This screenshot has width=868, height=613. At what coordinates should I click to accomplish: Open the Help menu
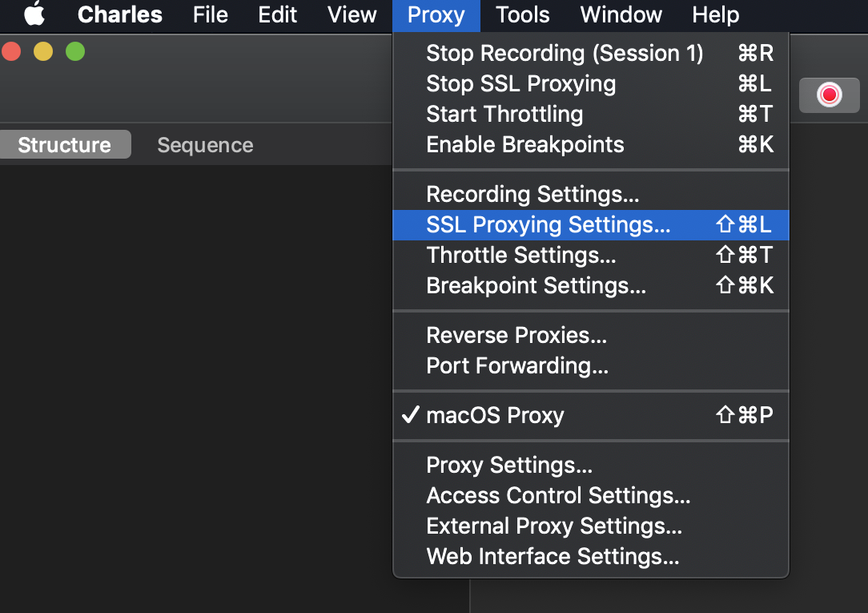716,14
